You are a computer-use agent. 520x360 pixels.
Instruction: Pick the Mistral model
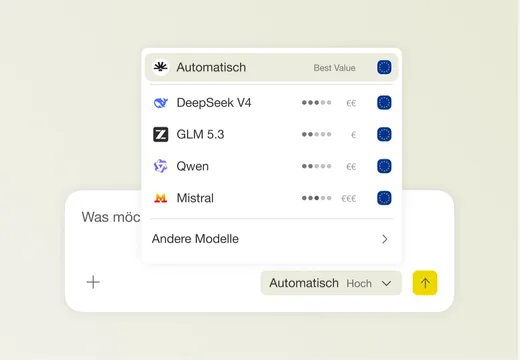[x=272, y=198]
